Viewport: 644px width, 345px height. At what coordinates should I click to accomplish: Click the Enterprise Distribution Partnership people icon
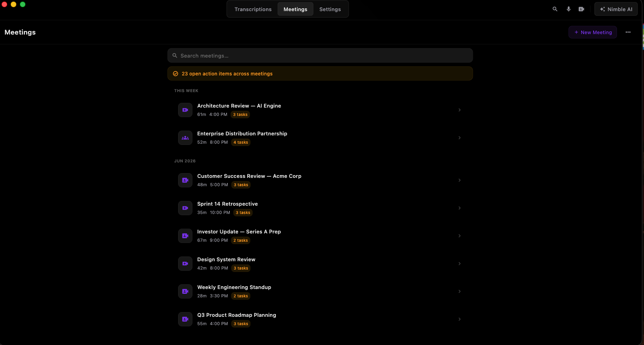point(185,138)
